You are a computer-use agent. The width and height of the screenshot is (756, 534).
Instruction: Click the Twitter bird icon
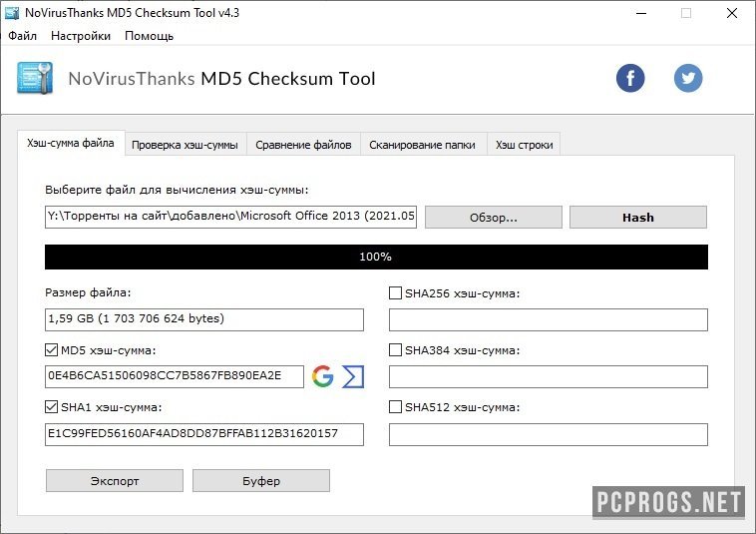click(x=688, y=78)
